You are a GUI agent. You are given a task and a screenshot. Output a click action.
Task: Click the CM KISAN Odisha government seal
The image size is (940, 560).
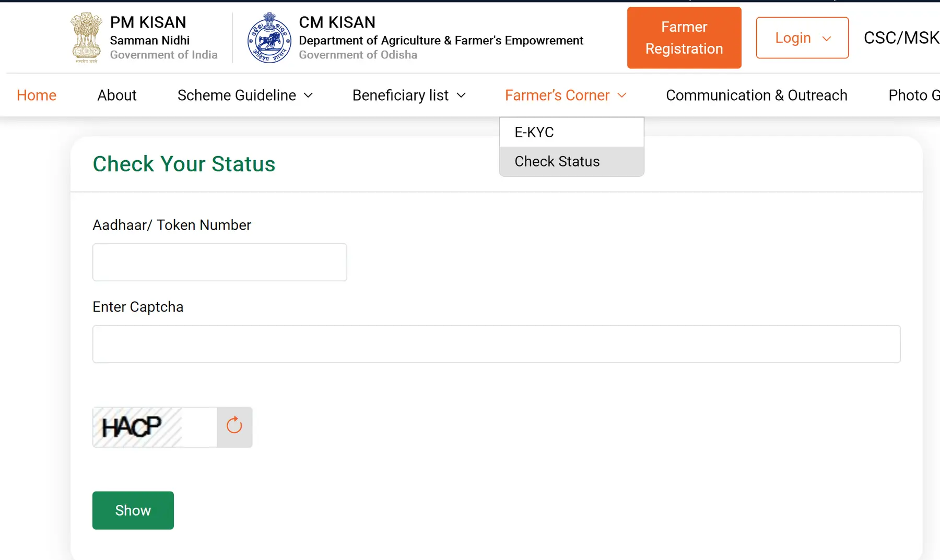(268, 37)
